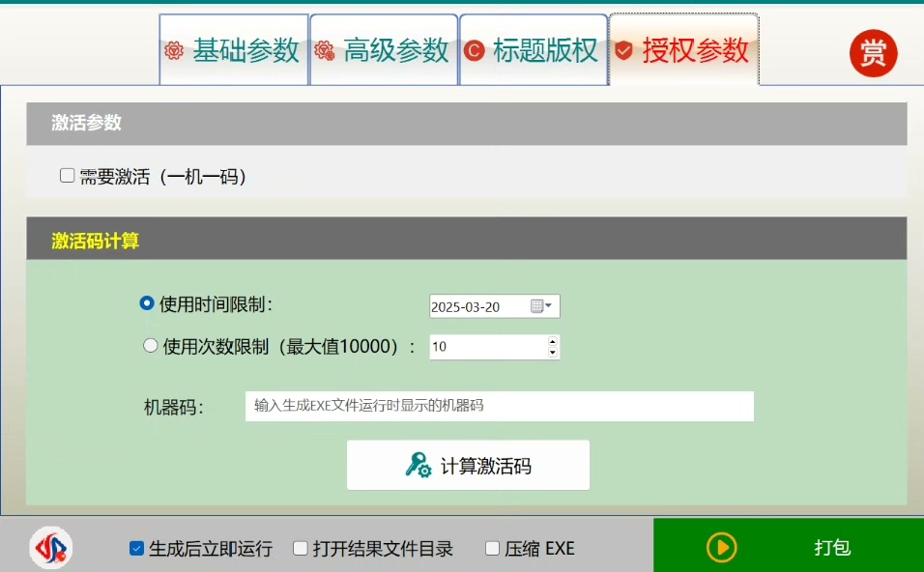Select 使用时间限制 radio option
Image resolution: width=924 pixels, height=572 pixels.
point(147,303)
